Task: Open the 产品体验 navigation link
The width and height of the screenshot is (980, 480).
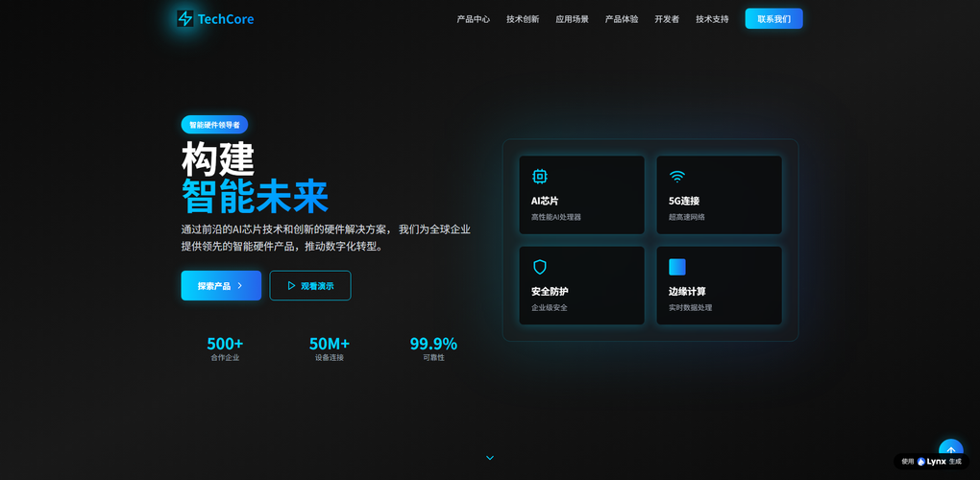Action: 622,19
